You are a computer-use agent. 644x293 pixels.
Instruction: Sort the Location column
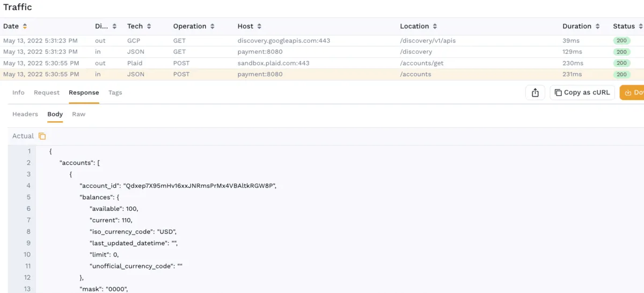pos(435,26)
